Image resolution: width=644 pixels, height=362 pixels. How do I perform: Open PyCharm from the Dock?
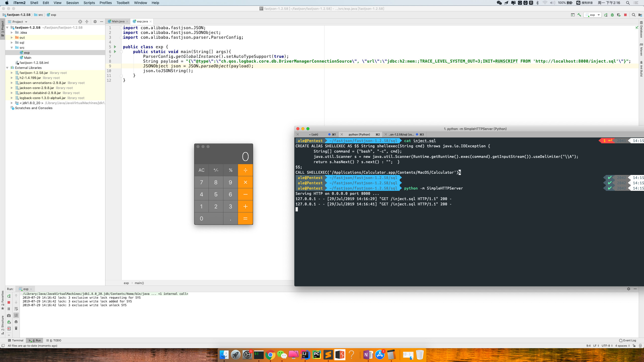tap(316, 355)
